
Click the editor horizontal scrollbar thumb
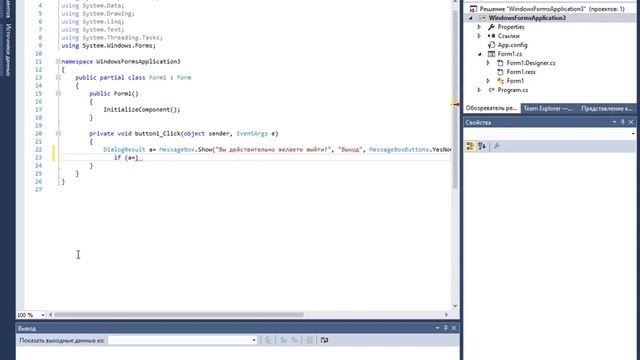coord(179,315)
